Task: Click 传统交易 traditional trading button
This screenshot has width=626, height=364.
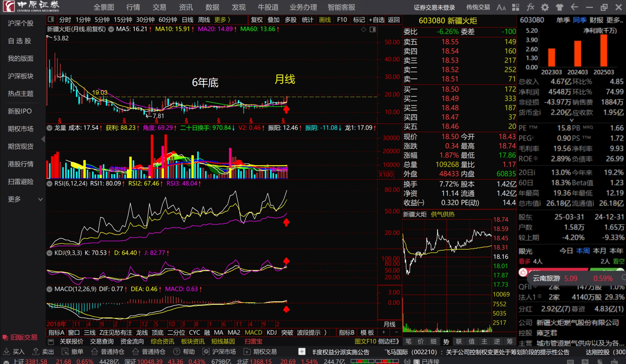Action: [478, 7]
